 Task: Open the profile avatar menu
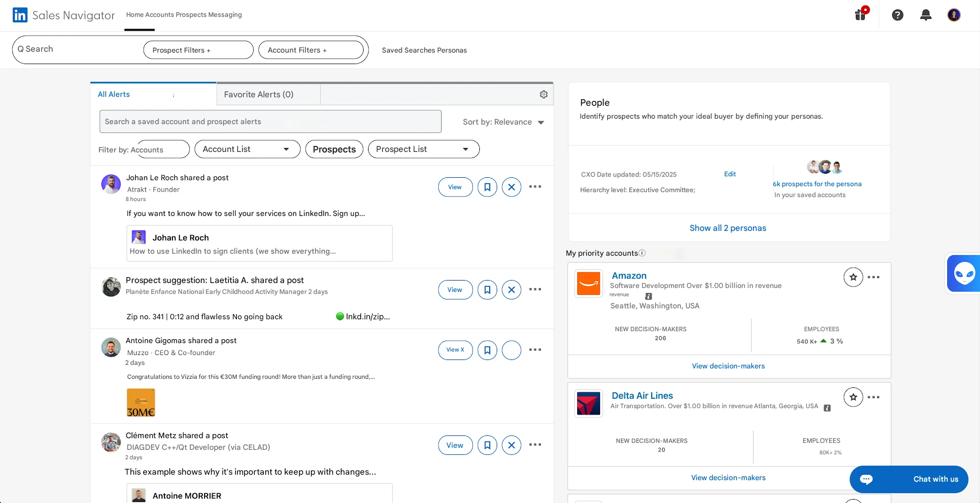954,15
